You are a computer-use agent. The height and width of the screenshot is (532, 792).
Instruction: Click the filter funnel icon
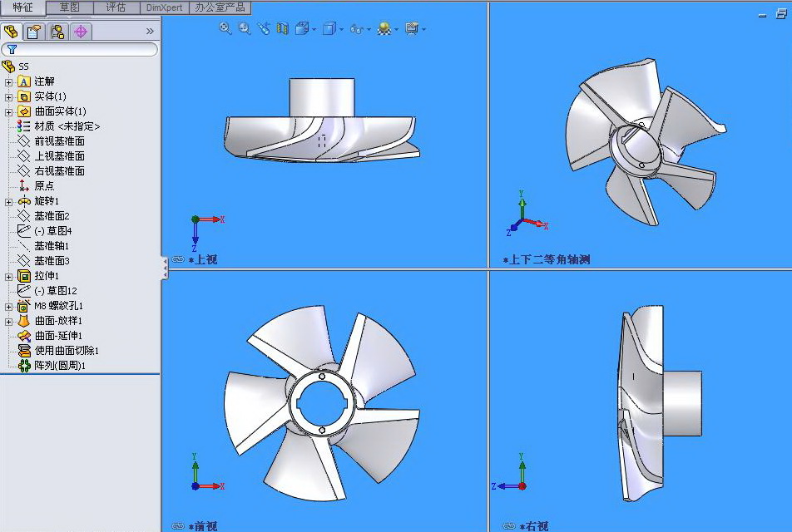(x=12, y=50)
